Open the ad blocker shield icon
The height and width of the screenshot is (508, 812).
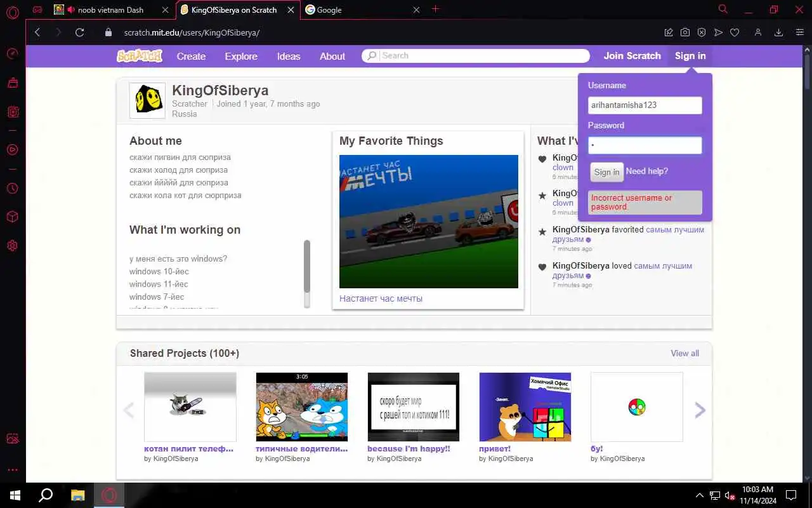(x=702, y=32)
